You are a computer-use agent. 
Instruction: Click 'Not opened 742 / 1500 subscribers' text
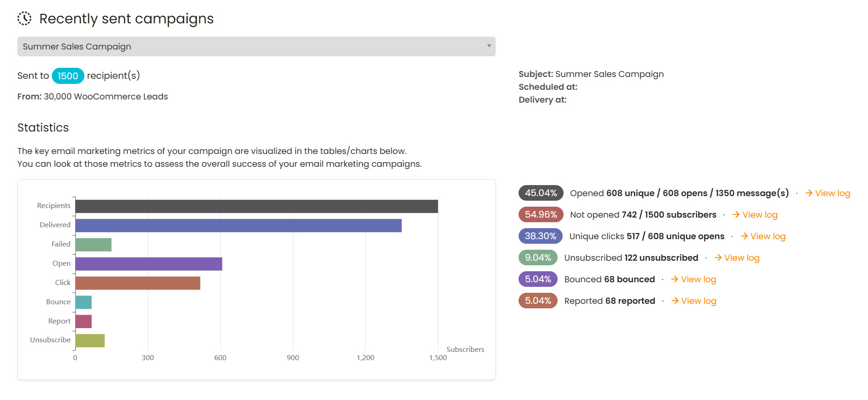pos(643,215)
